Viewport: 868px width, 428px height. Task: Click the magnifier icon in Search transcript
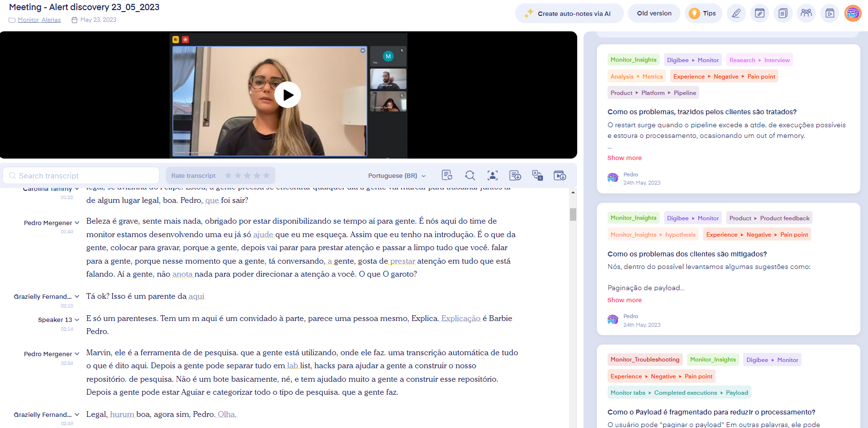pyautogui.click(x=13, y=175)
